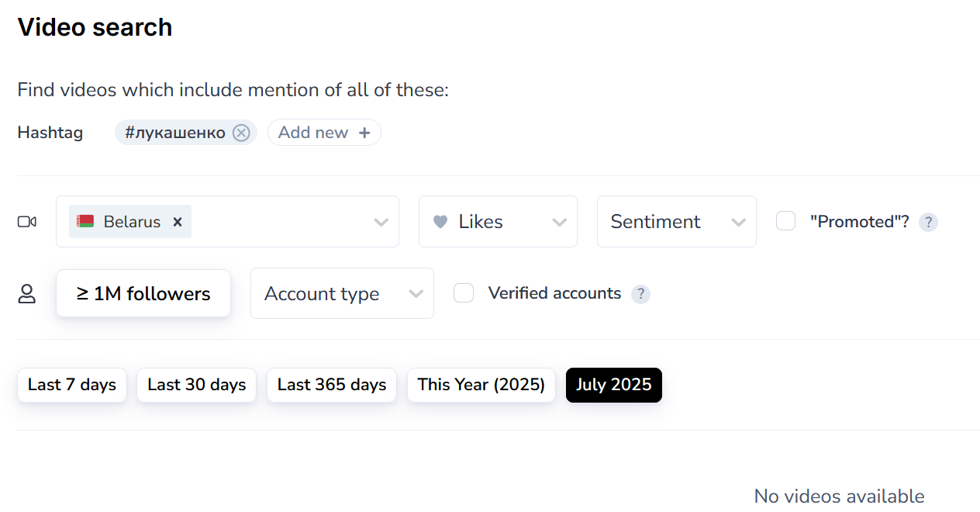Screen dimensions: 980x512
Task: Click the heart icon beside Likes
Action: click(x=440, y=222)
